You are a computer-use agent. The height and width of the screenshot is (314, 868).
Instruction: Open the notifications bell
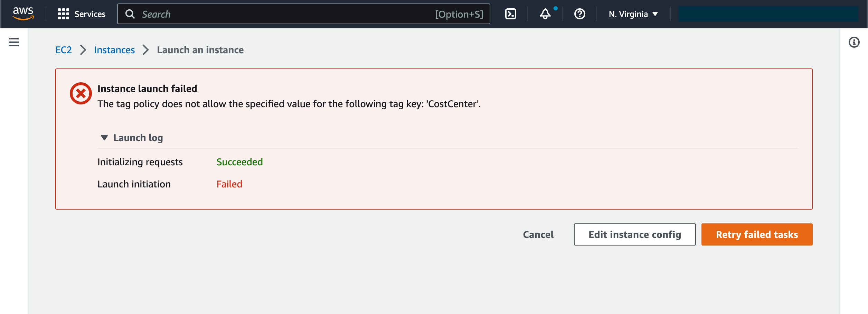[x=545, y=15]
